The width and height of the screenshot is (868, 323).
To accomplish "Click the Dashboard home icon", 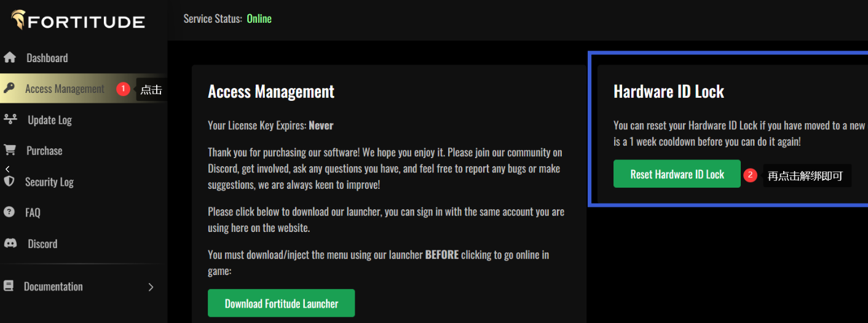I will (9, 58).
